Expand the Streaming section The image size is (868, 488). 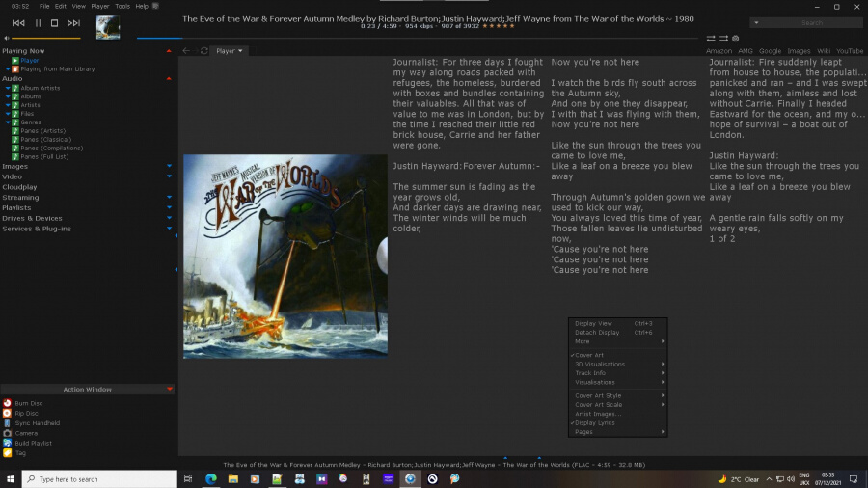point(169,197)
